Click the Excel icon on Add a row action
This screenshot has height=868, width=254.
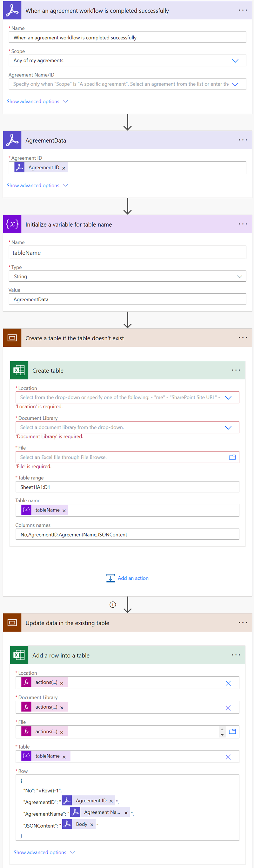click(x=19, y=655)
